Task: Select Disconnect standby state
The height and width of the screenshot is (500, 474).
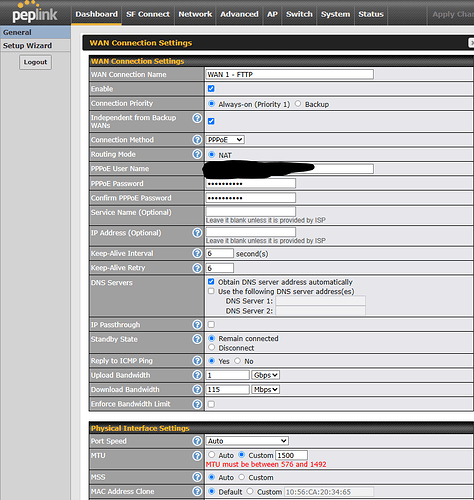Action: tap(211, 347)
